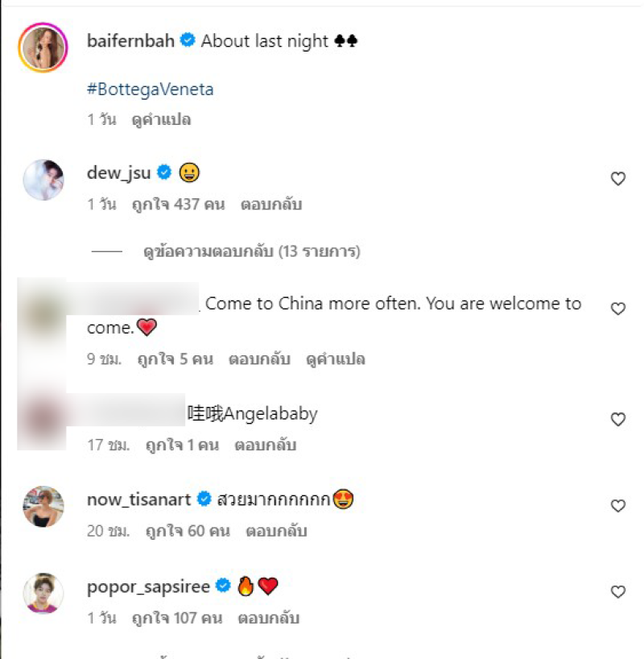The width and height of the screenshot is (644, 659).
Task: Open the #BottegaVeneta hashtag
Action: (x=150, y=89)
